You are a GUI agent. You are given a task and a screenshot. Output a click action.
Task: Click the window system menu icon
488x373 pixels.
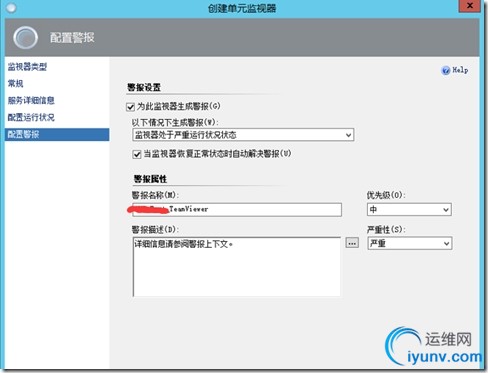tap(11, 8)
